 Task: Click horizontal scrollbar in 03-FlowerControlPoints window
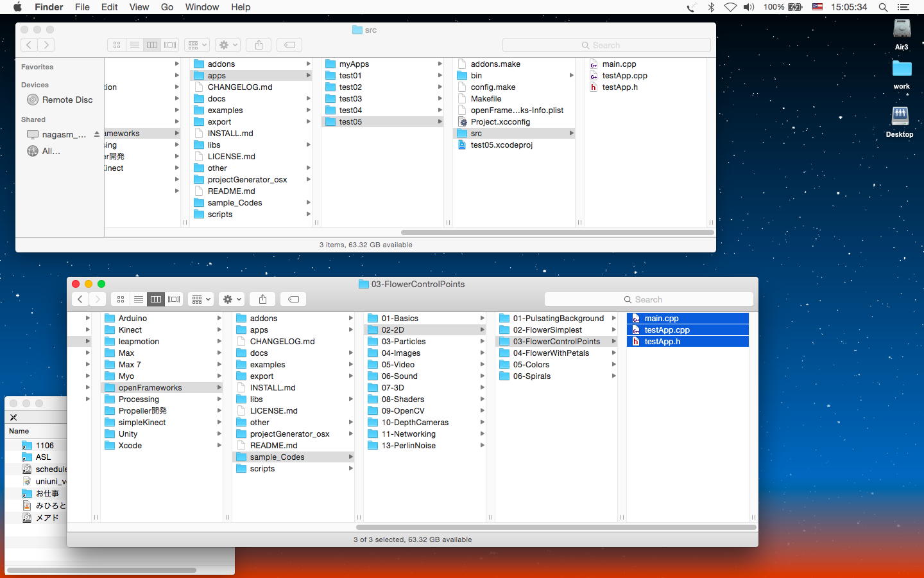point(556,527)
